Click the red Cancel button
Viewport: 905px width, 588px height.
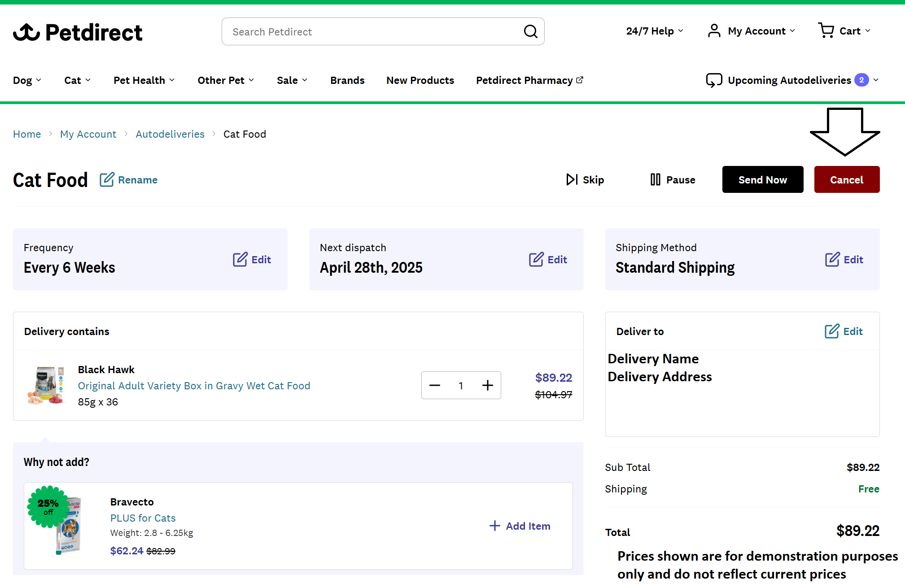click(847, 179)
